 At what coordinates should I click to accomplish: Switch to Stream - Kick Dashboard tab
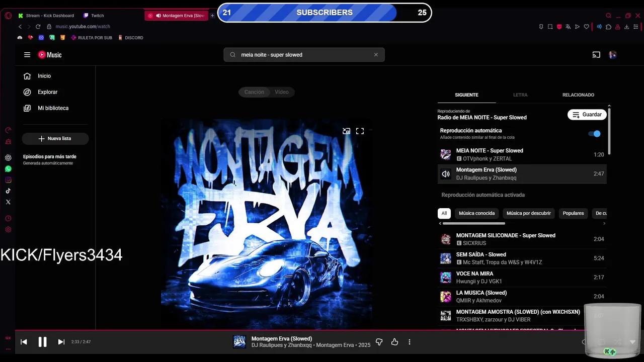tap(46, 16)
